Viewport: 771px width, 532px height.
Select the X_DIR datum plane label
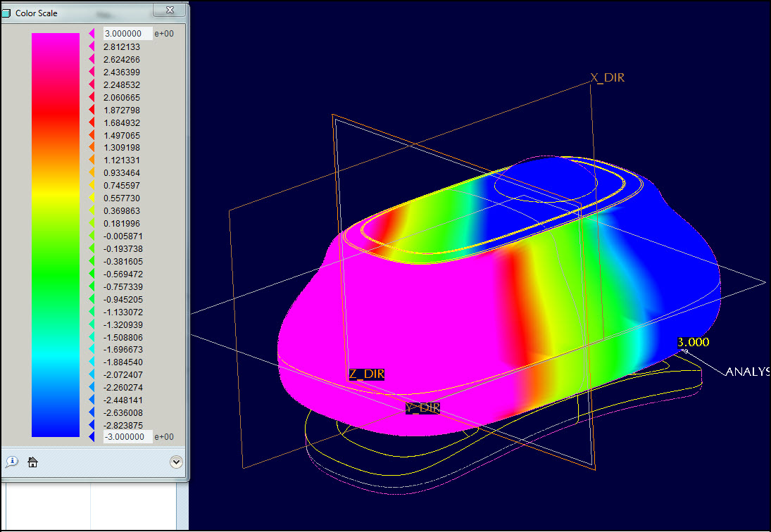[607, 77]
